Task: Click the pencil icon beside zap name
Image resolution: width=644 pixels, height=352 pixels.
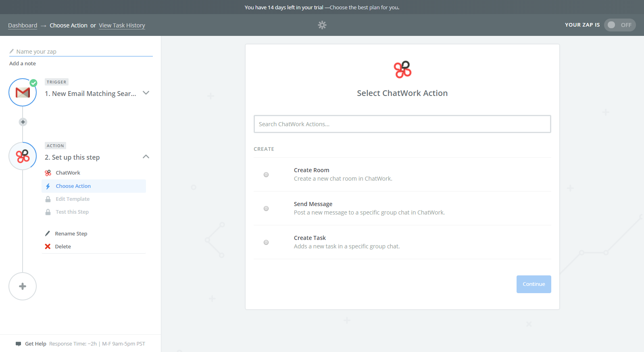Action: [12, 51]
